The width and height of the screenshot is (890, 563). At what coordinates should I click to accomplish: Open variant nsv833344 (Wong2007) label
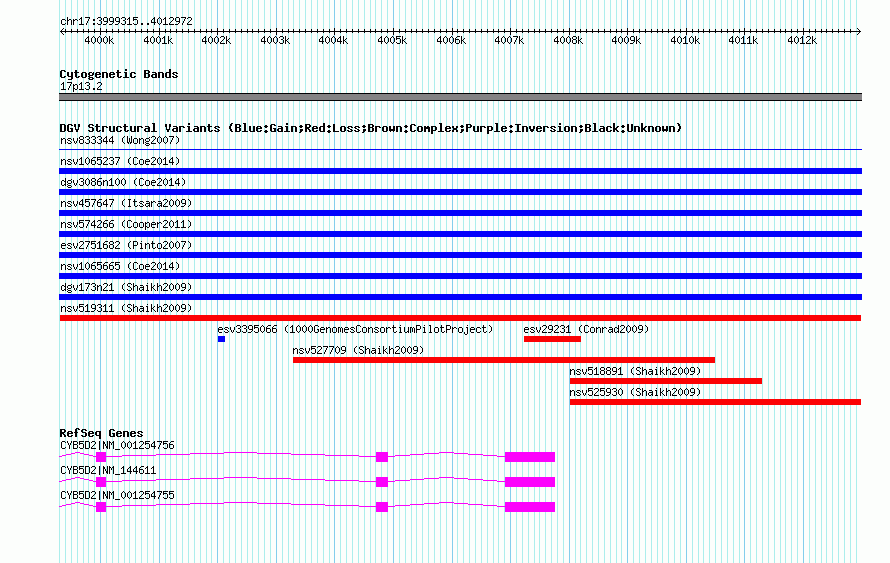(x=120, y=140)
